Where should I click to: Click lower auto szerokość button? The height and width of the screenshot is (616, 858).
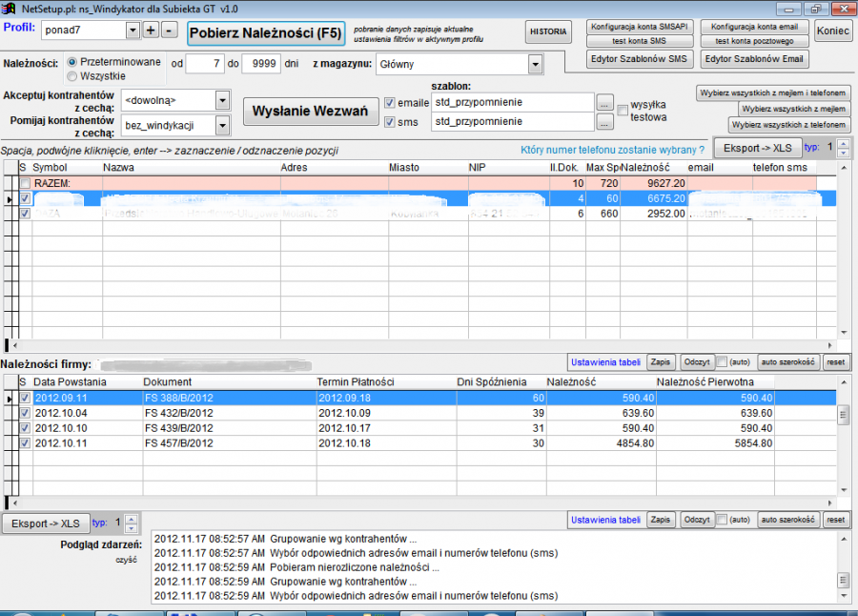[x=788, y=520]
